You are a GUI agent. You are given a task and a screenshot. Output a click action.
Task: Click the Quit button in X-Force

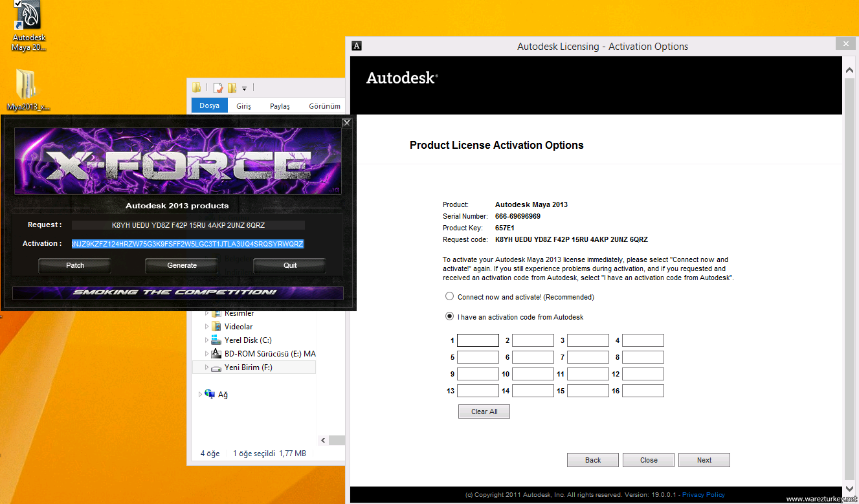pos(290,265)
